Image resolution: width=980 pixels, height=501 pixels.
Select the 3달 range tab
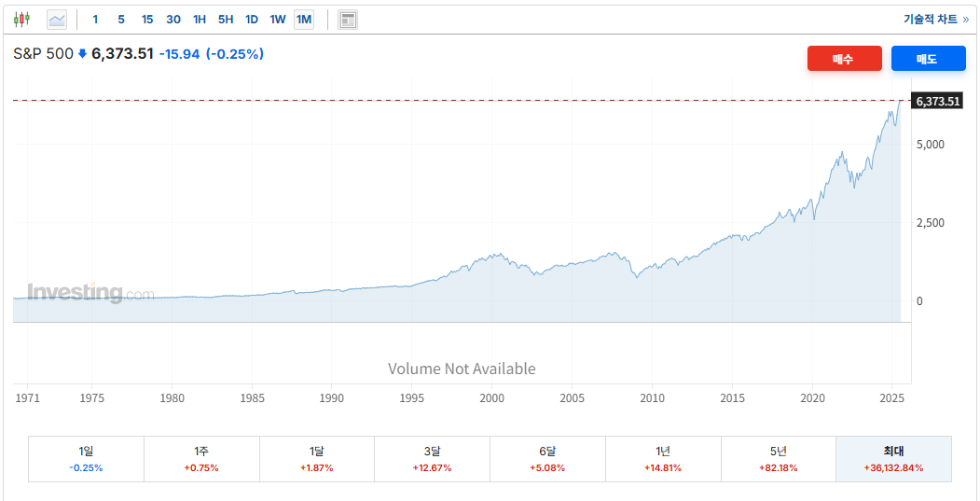coord(433,459)
